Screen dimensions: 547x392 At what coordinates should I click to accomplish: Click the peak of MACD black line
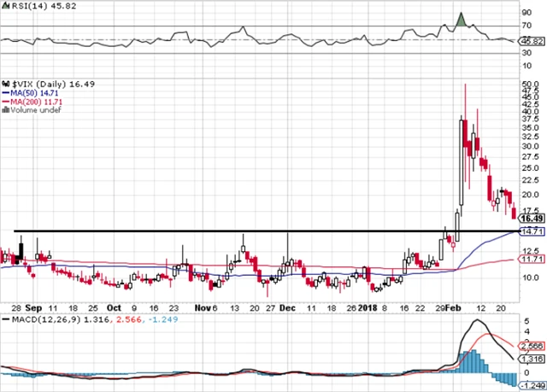coord(476,321)
